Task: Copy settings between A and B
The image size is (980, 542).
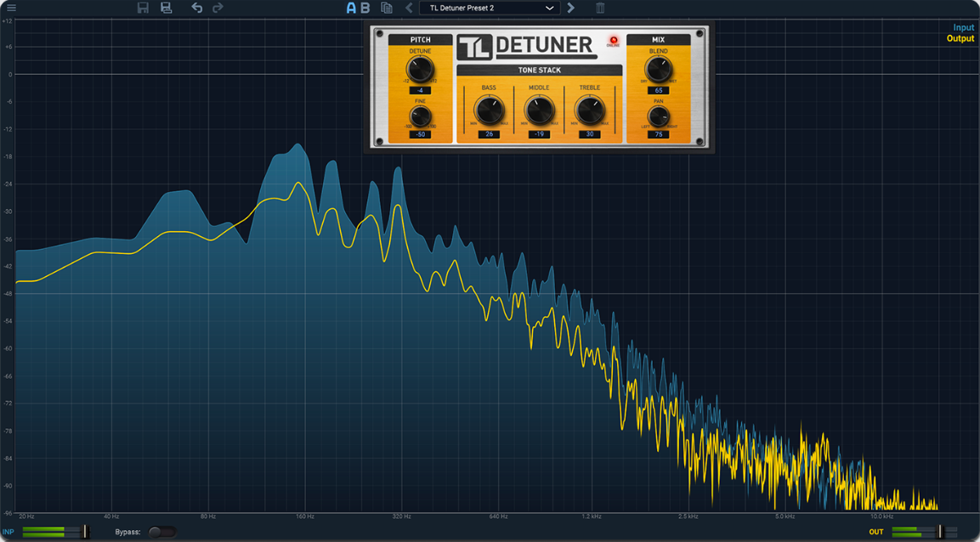Action: click(387, 8)
